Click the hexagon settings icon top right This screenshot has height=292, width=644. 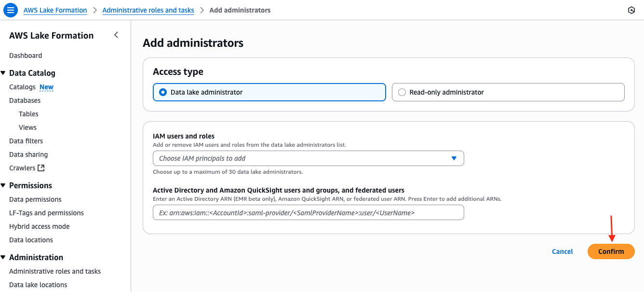631,10
